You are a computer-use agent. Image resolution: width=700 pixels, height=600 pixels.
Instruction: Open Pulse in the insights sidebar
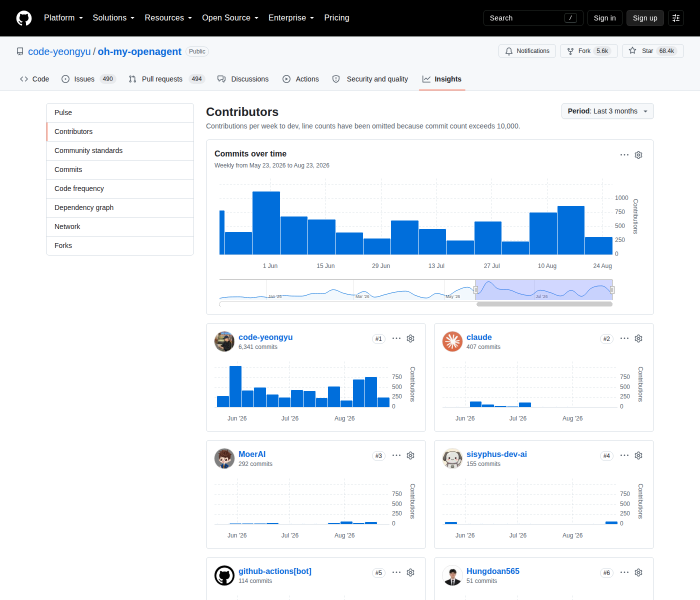point(120,112)
